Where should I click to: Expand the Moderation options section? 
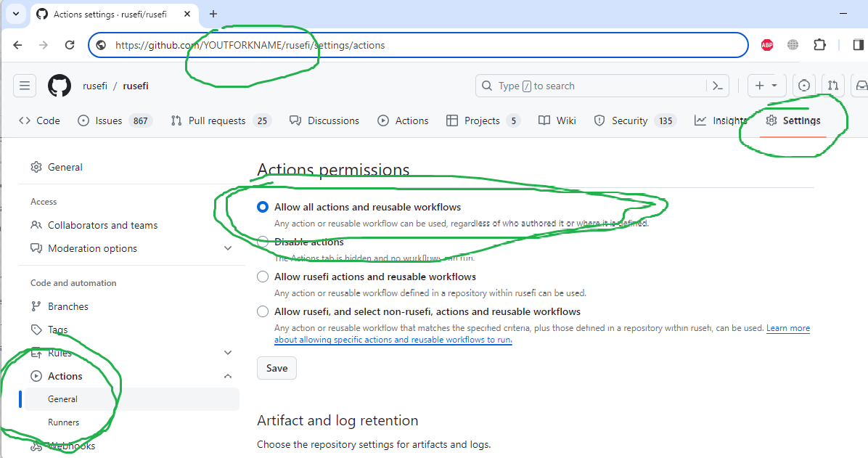[x=228, y=248]
